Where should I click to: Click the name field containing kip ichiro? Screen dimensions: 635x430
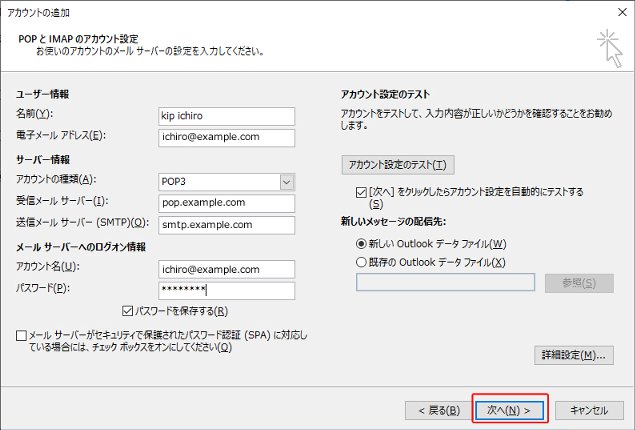(x=225, y=115)
